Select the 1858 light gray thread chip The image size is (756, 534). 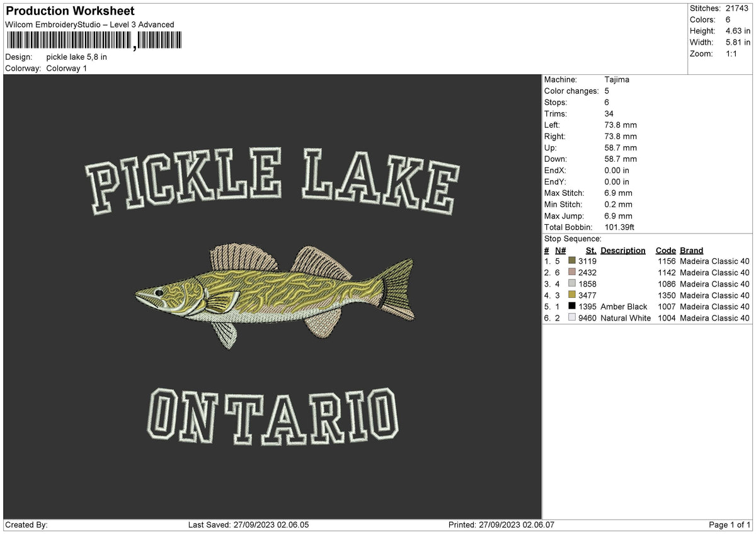pos(571,284)
